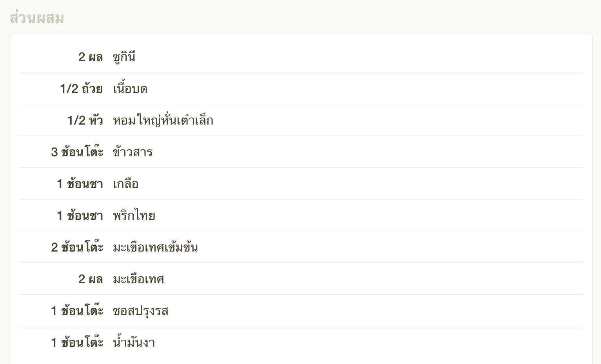Click the เกลือ ingredient name
Screen dimensions: 601x364
[125, 184]
